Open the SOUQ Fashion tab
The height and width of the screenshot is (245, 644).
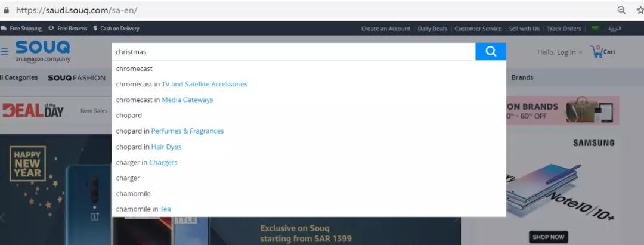tap(77, 78)
